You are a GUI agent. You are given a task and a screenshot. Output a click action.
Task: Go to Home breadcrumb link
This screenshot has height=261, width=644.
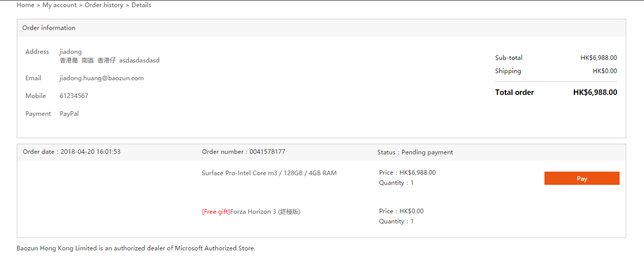pyautogui.click(x=25, y=5)
